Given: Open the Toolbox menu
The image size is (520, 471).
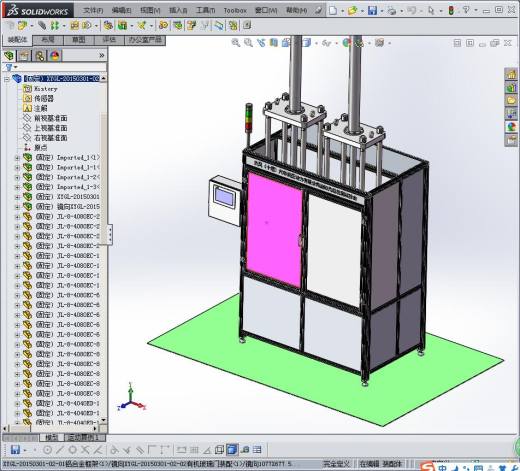Looking at the screenshot, I should [235, 11].
